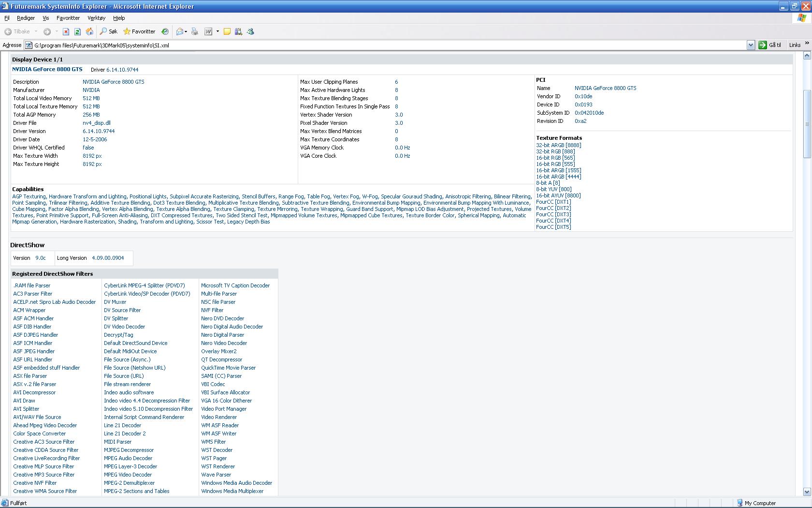Click the Windows Media Audio Decoder entry
812x508 pixels.
click(237, 483)
